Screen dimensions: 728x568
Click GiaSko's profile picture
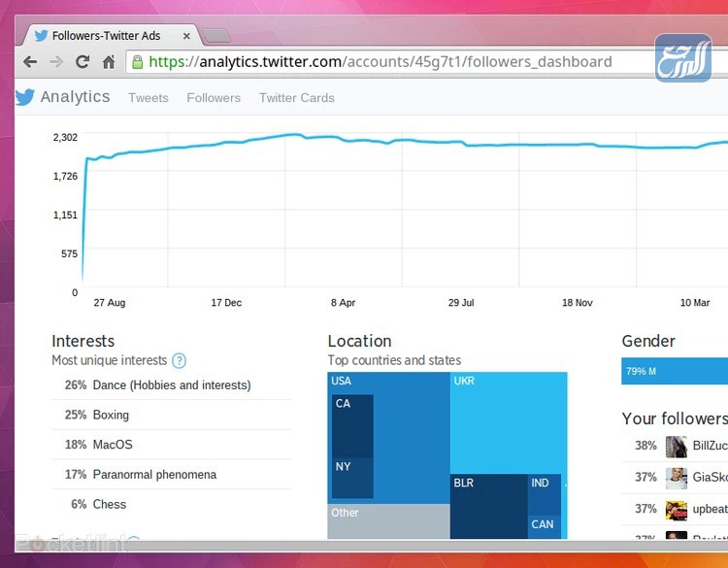click(x=676, y=478)
